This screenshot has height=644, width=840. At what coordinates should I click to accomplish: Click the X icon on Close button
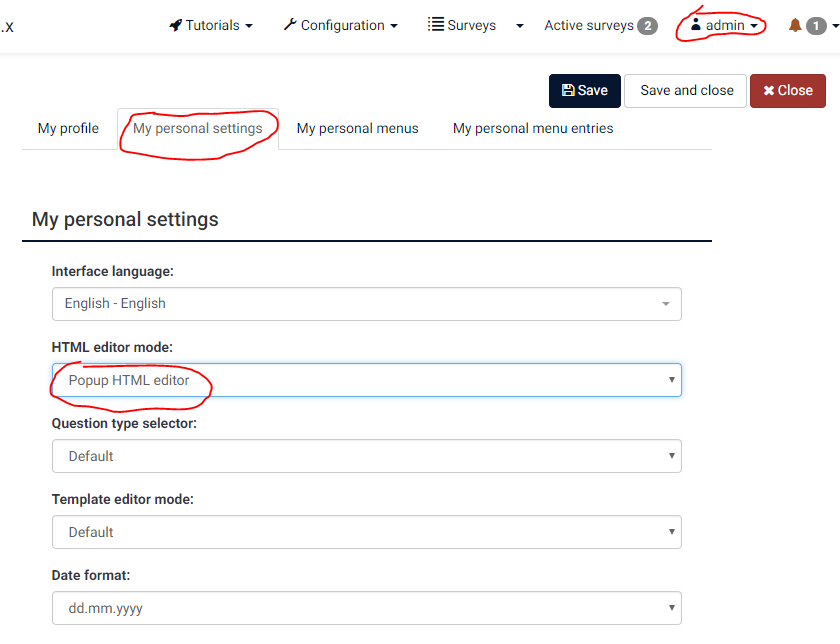pyautogui.click(x=768, y=90)
